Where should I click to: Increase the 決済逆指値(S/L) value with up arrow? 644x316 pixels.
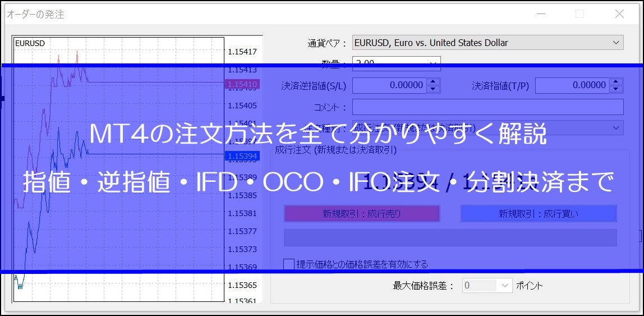[x=433, y=82]
